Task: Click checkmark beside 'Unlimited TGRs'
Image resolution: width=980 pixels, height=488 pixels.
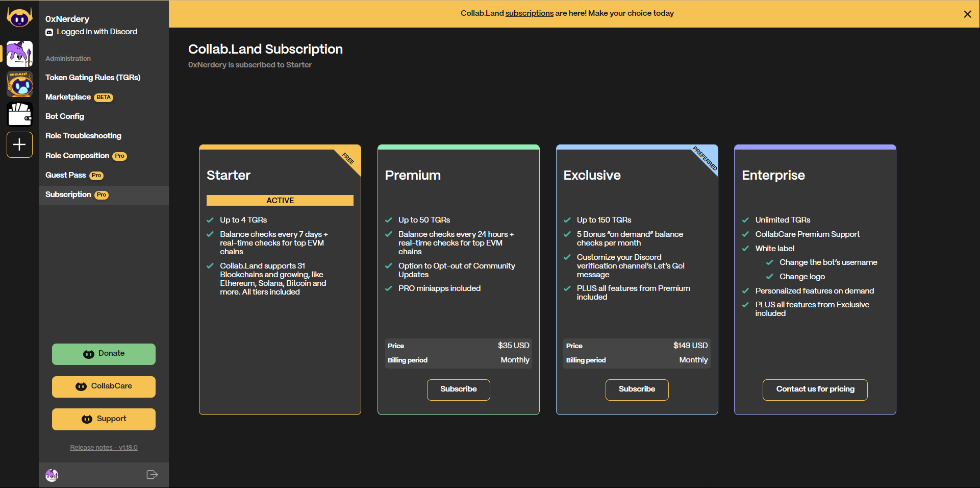Action: pyautogui.click(x=745, y=220)
